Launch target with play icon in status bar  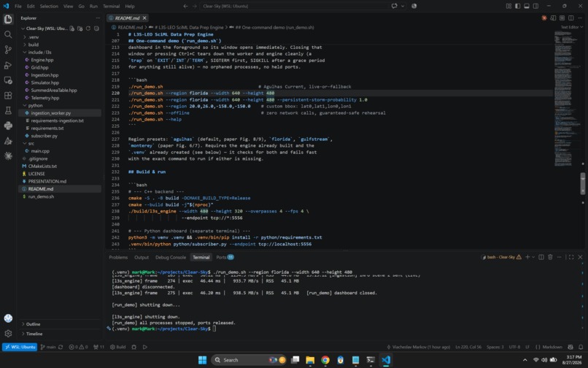pyautogui.click(x=144, y=347)
